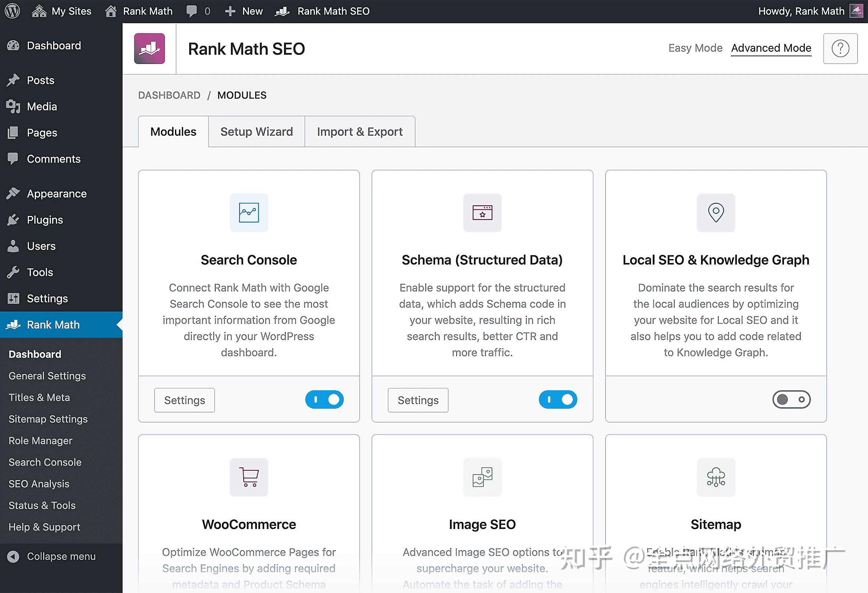Screen dimensions: 868x593
Task: Click the Posts pin icon
Action: pyautogui.click(x=13, y=80)
